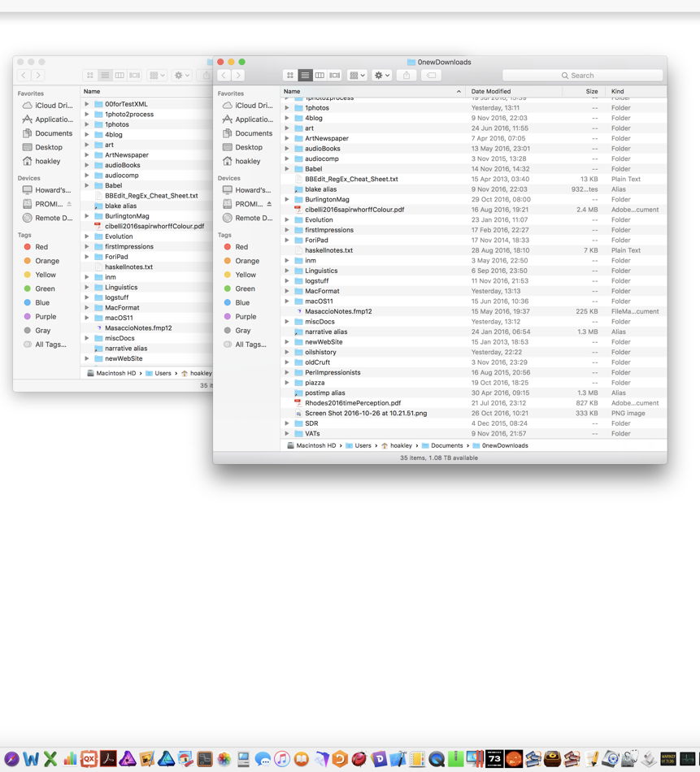700x772 pixels.
Task: Open Microsoft Excel from the Dock
Action: (49, 760)
